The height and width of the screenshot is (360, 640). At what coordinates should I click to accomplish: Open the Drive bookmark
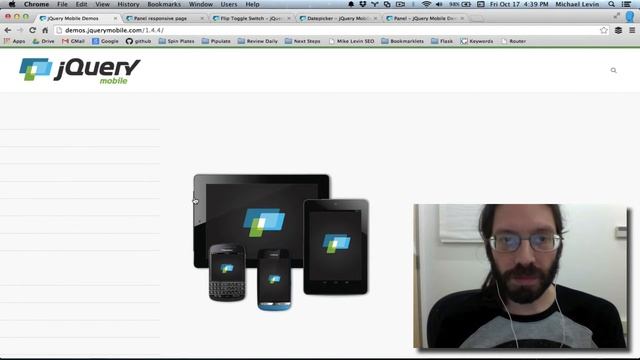[43, 41]
